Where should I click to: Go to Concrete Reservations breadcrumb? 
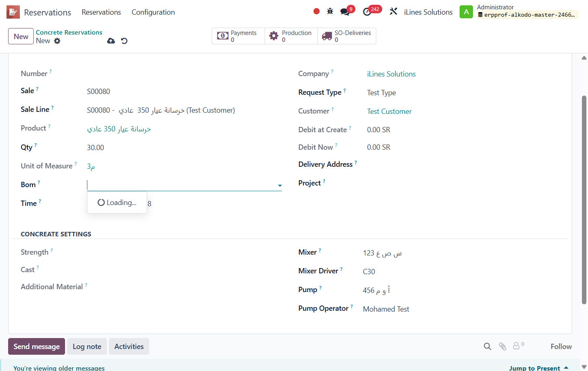click(x=69, y=32)
